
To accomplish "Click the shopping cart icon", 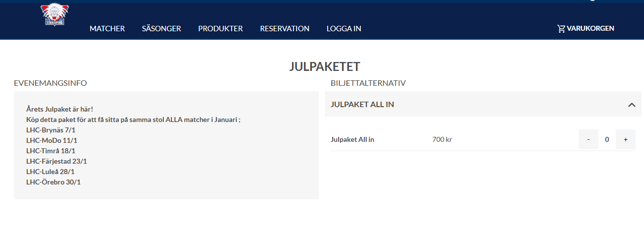I will pyautogui.click(x=561, y=29).
